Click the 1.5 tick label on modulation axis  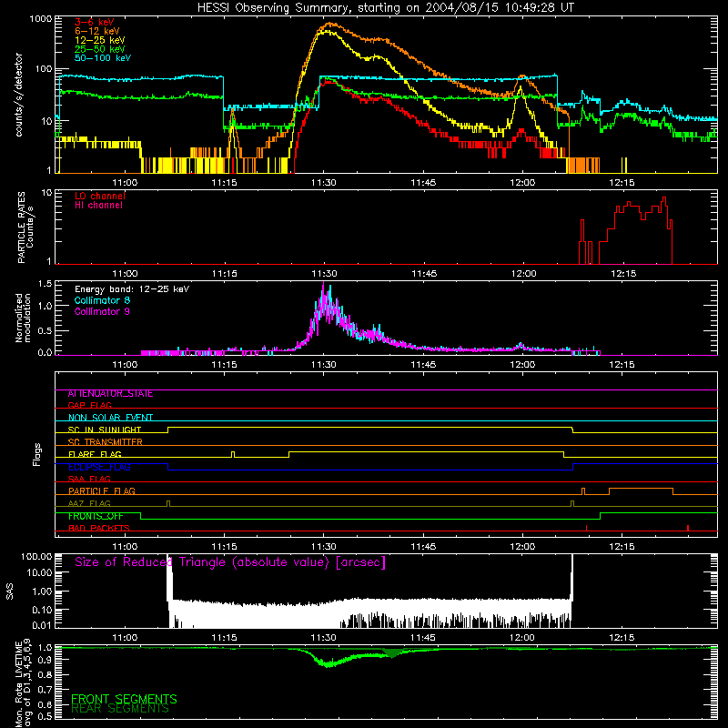pyautogui.click(x=45, y=284)
